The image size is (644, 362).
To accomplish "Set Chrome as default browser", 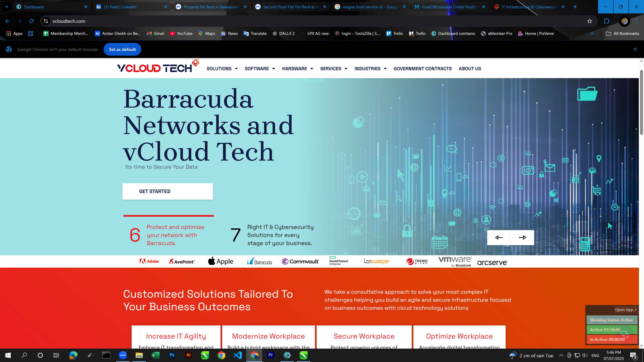I will 122,49.
